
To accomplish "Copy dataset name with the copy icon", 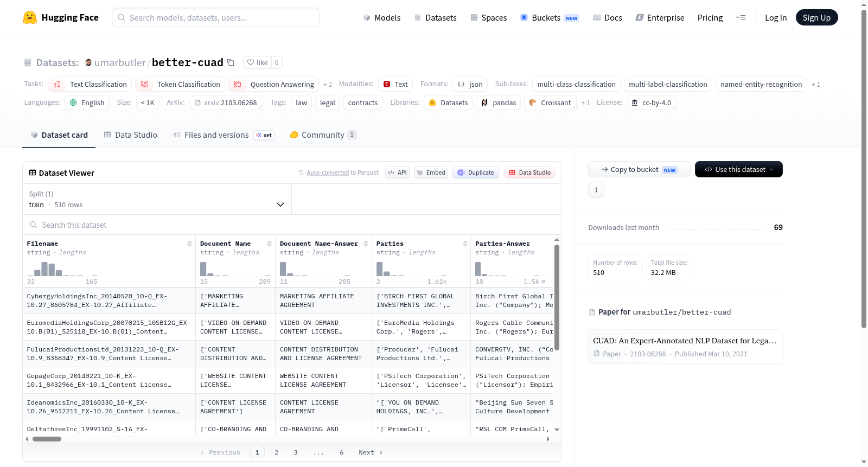I will coord(231,62).
